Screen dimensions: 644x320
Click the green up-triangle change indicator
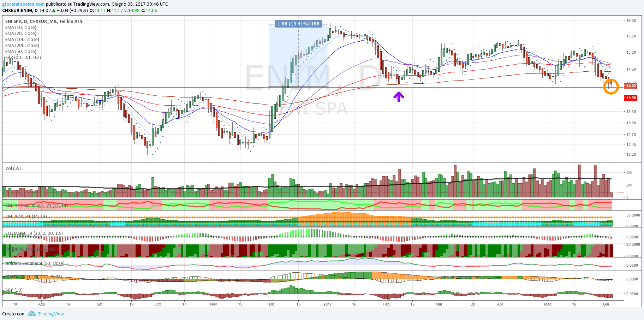click(54, 10)
